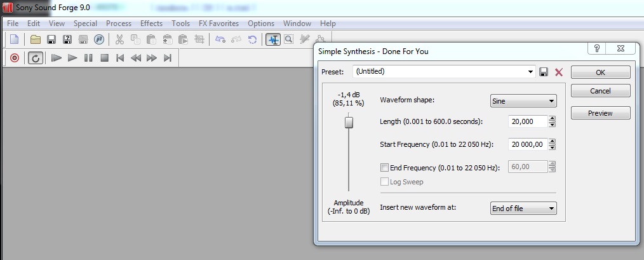Click the disabled Log Sweep checkbox

click(x=384, y=181)
